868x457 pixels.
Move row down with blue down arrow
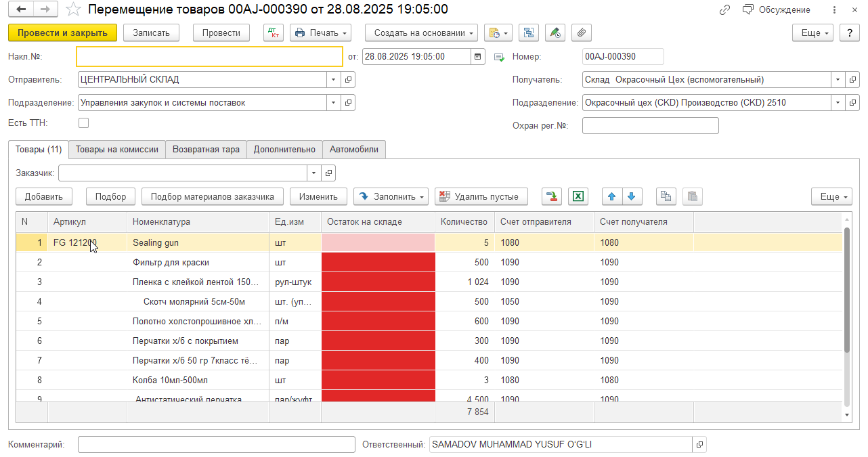point(631,196)
